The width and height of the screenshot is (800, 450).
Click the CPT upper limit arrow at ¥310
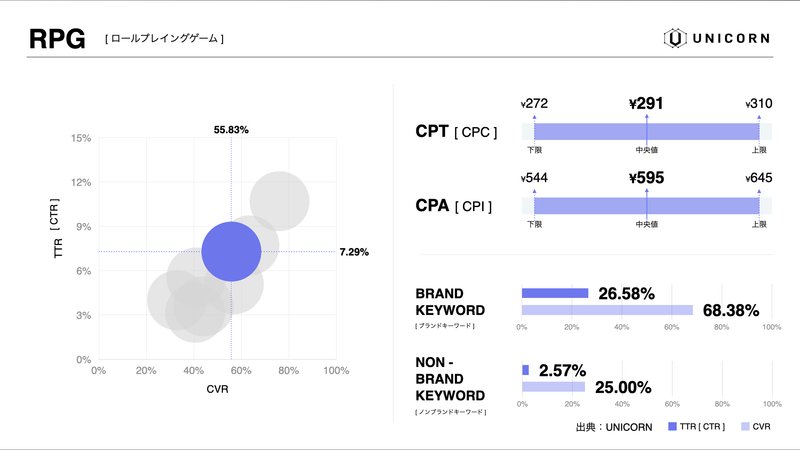pyautogui.click(x=759, y=117)
